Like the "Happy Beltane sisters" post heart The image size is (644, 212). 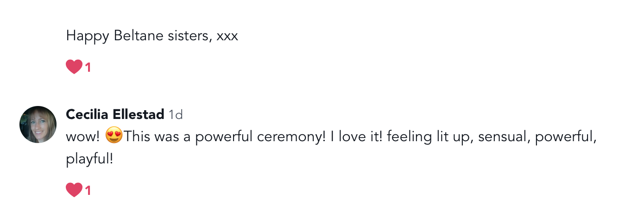pyautogui.click(x=74, y=67)
